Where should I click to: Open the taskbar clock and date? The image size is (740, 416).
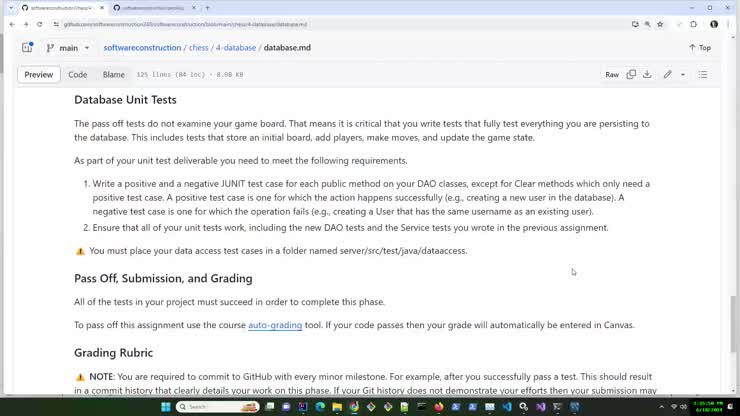click(707, 407)
